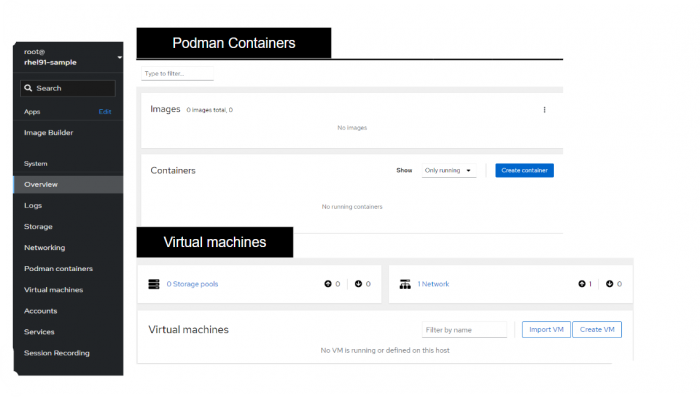Click the Filter by name field
The height and width of the screenshot is (397, 700).
[464, 330]
